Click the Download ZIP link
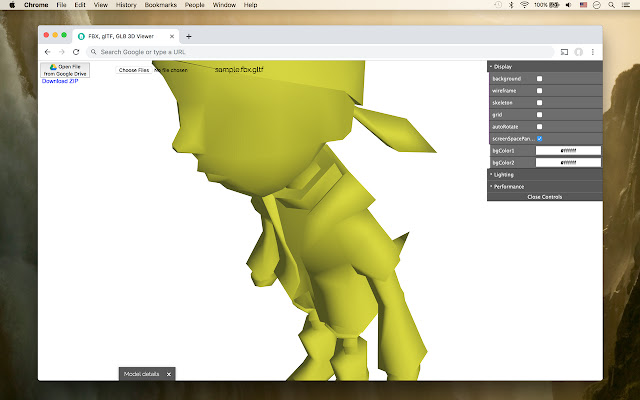The width and height of the screenshot is (640, 400). tap(60, 81)
